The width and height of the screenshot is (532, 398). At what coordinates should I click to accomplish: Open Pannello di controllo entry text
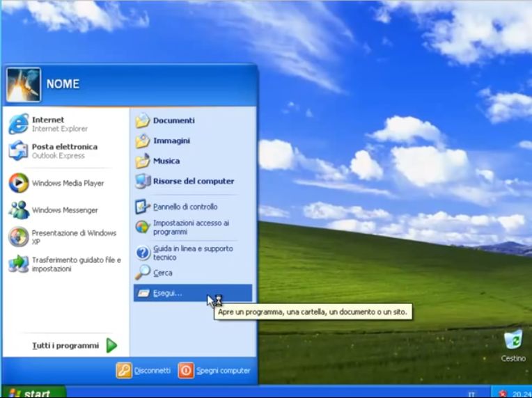point(185,207)
